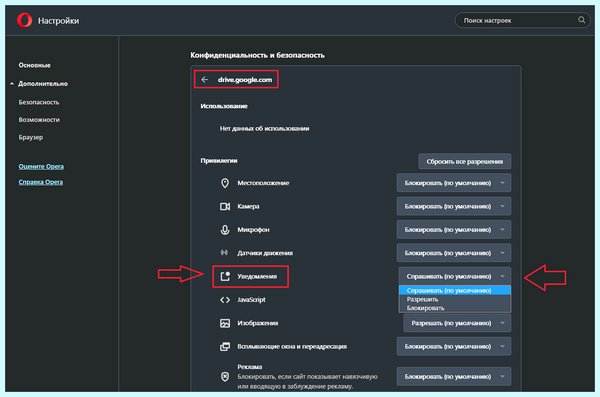Screen dimensions: 600x397
Task: Open the Оцените Opera link
Action: 41,167
